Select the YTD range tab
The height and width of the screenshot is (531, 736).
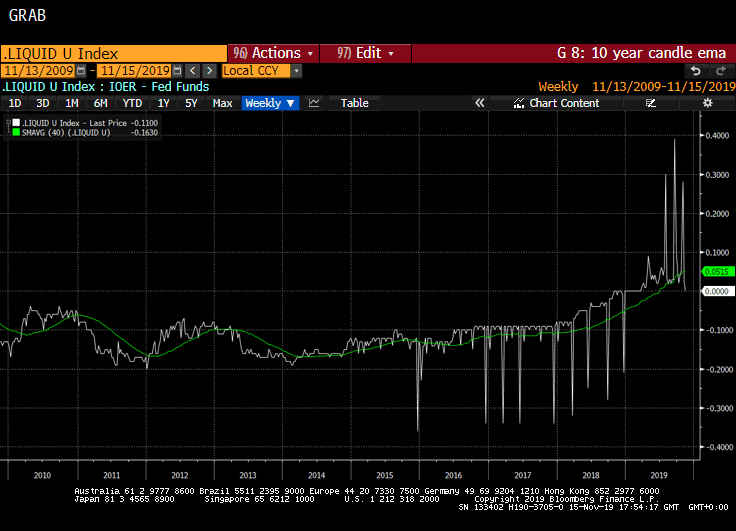[131, 103]
